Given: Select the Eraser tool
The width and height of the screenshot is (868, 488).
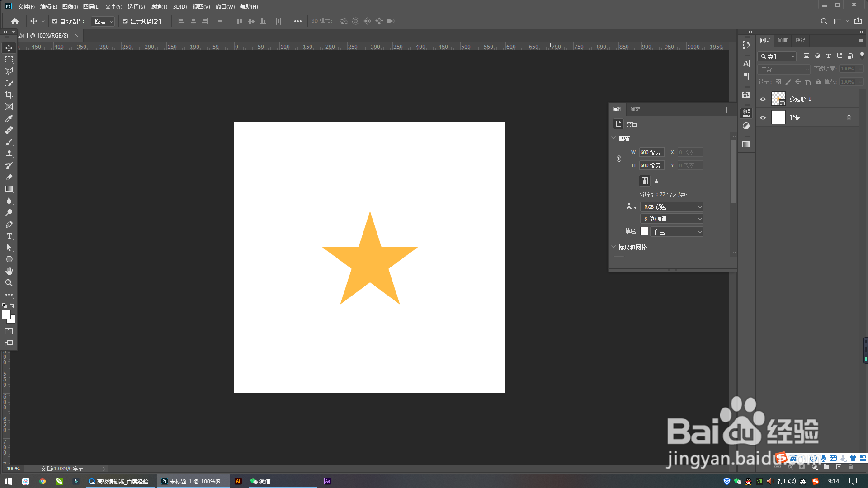Looking at the screenshot, I should pyautogui.click(x=9, y=177).
